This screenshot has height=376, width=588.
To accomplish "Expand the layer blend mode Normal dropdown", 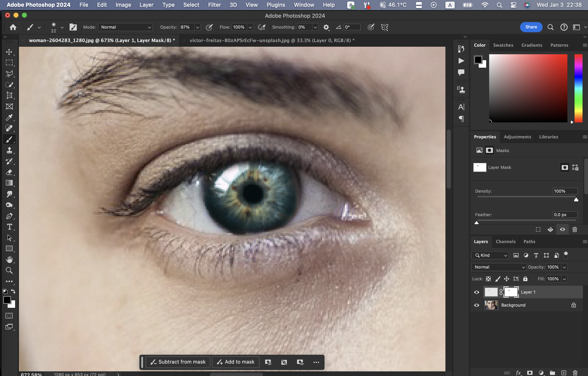I will tap(499, 267).
